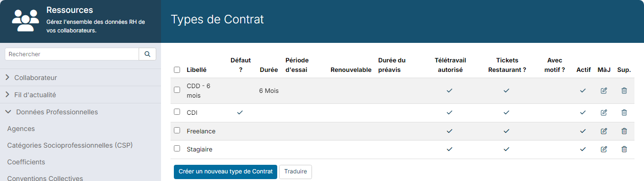
Task: Click the Période d'essai column header
Action: [x=297, y=65]
